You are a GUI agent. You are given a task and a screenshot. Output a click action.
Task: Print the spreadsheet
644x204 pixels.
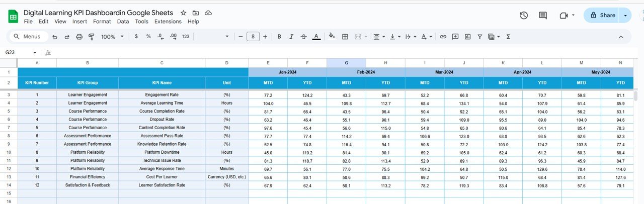point(79,37)
